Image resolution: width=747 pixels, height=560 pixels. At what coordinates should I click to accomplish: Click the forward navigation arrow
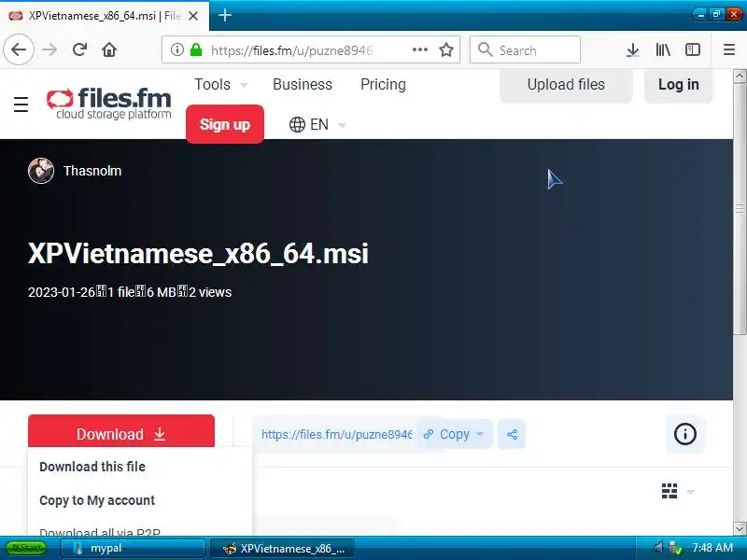click(x=49, y=49)
